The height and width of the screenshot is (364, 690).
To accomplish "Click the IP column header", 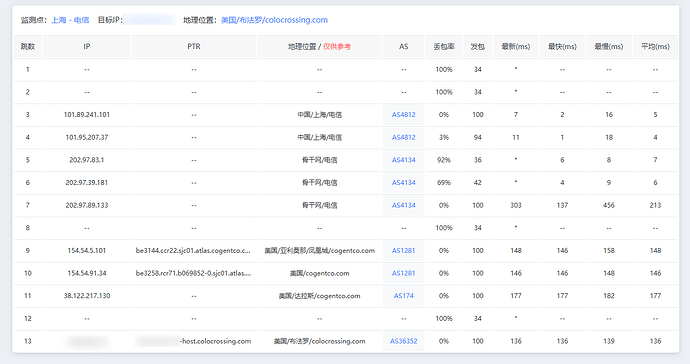I will click(x=87, y=46).
